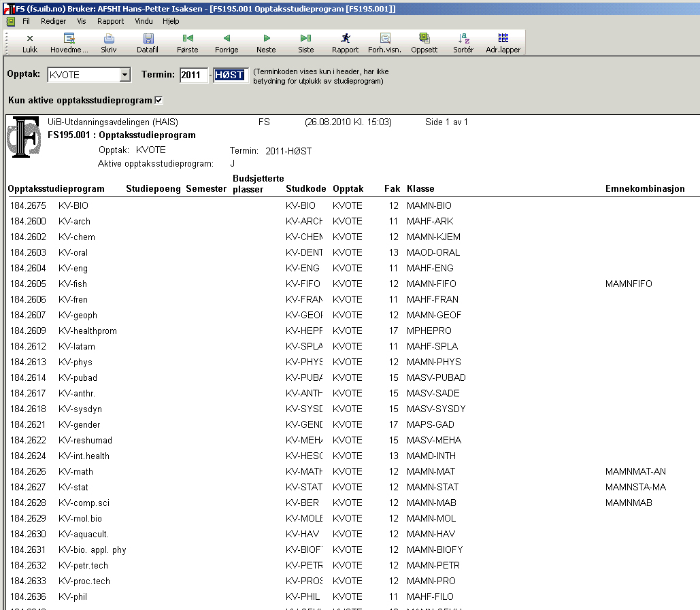Click the Termin year field 2011

(194, 75)
